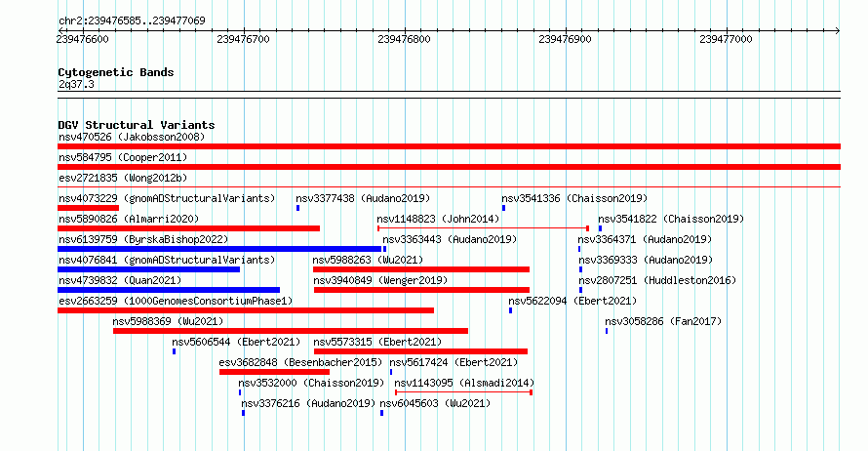
Task: Open nsv3364371 (Audano2019) label
Action: [645, 239]
